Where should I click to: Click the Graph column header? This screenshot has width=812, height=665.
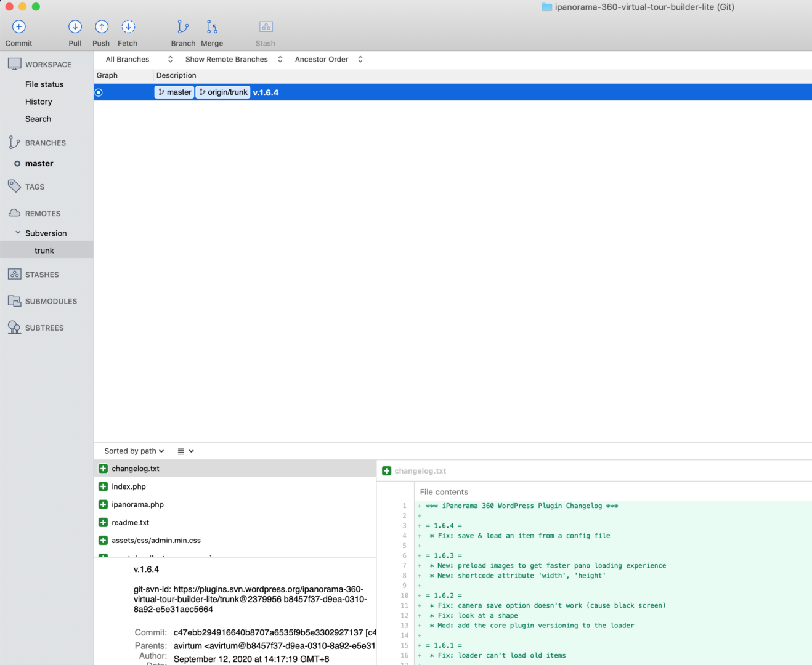tap(107, 75)
